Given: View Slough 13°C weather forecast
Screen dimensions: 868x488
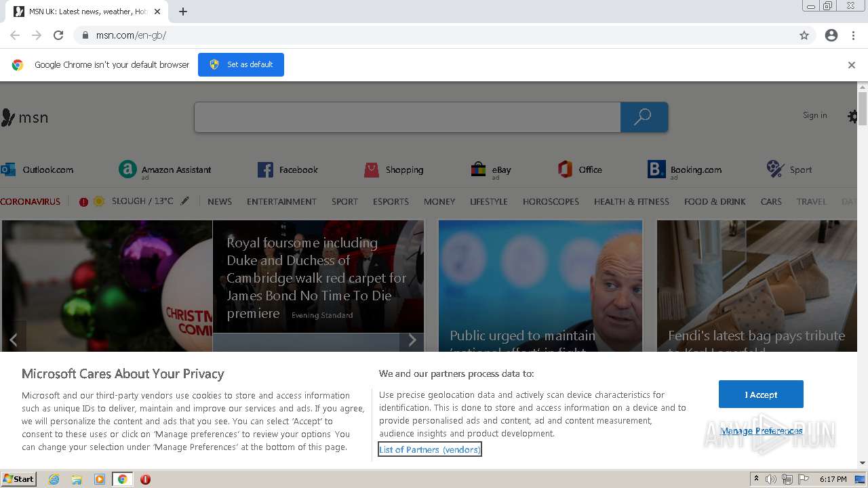Looking at the screenshot, I should tap(142, 201).
